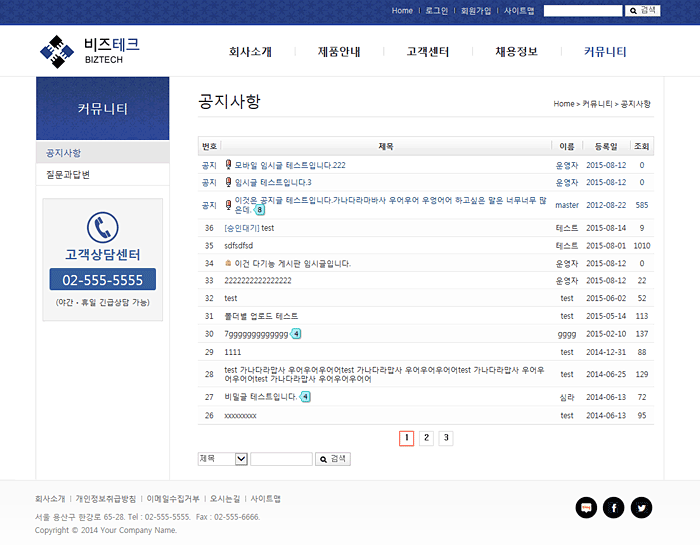Open the post titled 폴더별 업로드 테스트
700x545 pixels.
pyautogui.click(x=261, y=316)
